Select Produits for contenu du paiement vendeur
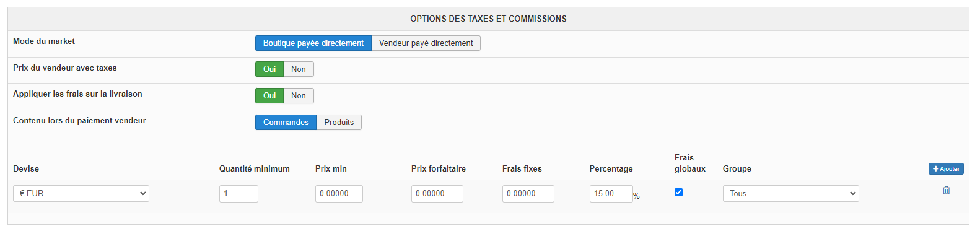 339,122
